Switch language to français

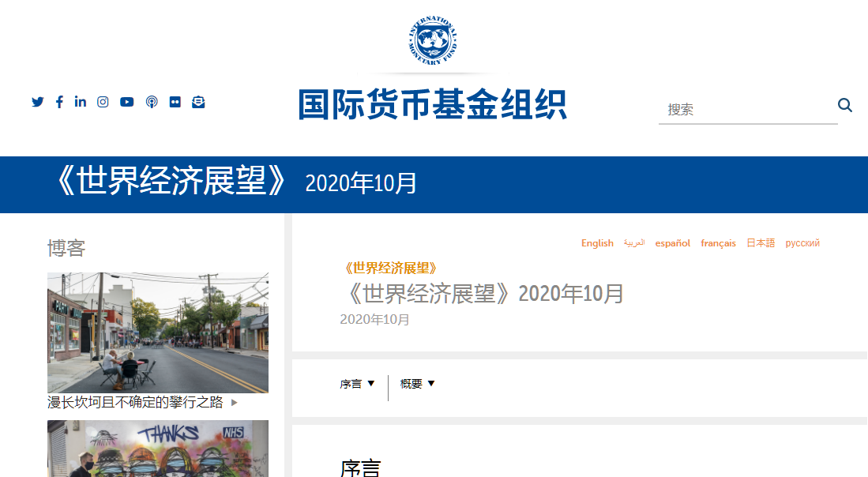(x=718, y=243)
